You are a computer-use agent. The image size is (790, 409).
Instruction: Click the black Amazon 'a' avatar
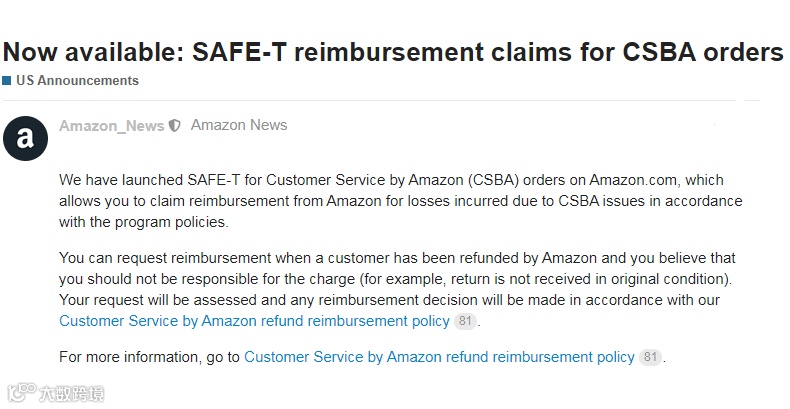coord(25,138)
